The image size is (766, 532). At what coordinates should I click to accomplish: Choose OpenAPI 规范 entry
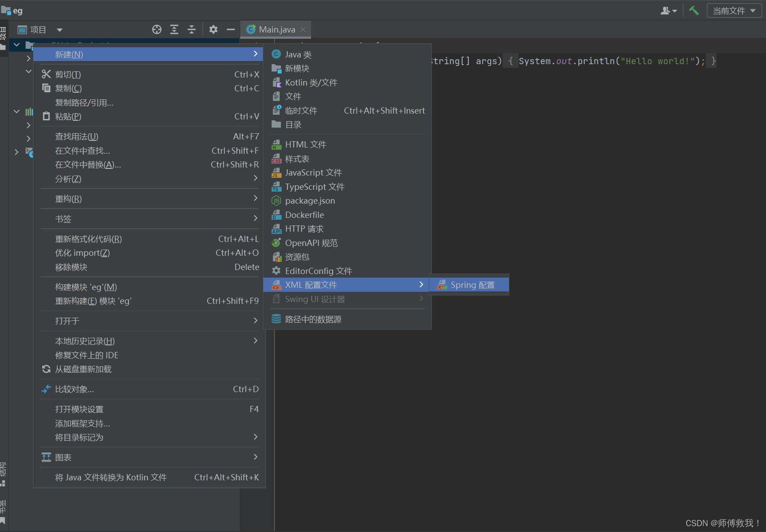[348, 243]
